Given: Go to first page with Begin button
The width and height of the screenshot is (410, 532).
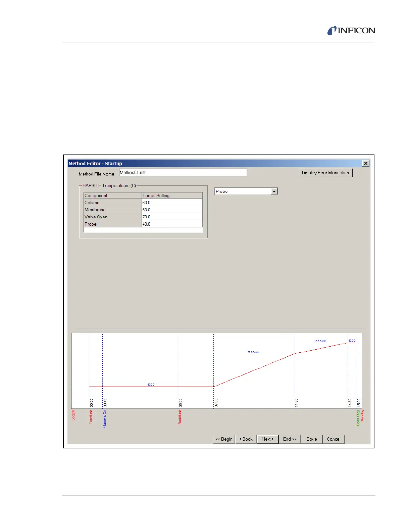Looking at the screenshot, I should click(224, 439).
